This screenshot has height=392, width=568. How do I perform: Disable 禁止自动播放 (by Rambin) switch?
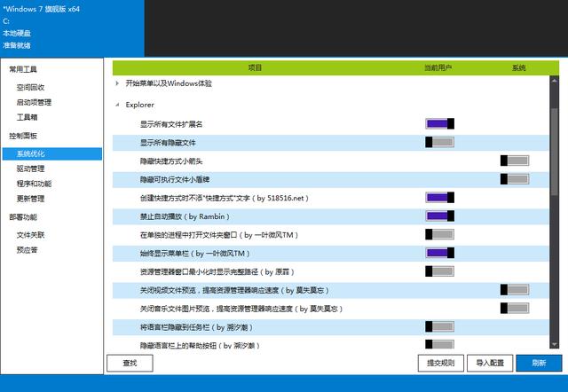439,216
